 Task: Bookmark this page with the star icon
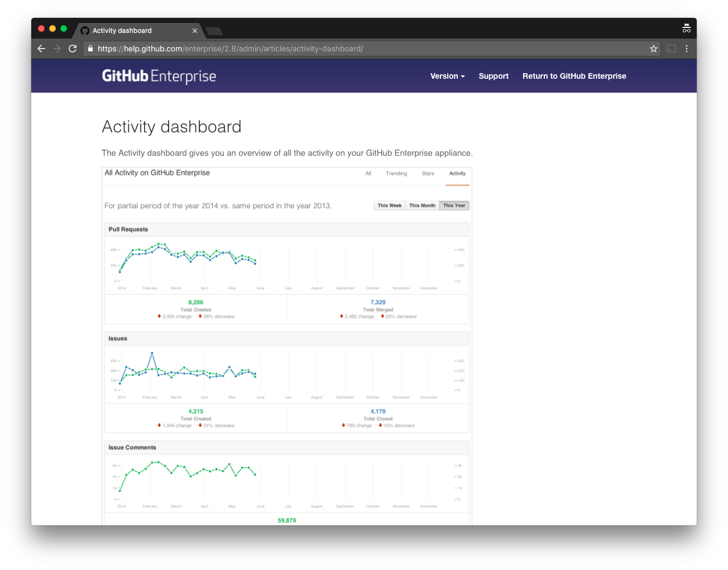click(654, 49)
